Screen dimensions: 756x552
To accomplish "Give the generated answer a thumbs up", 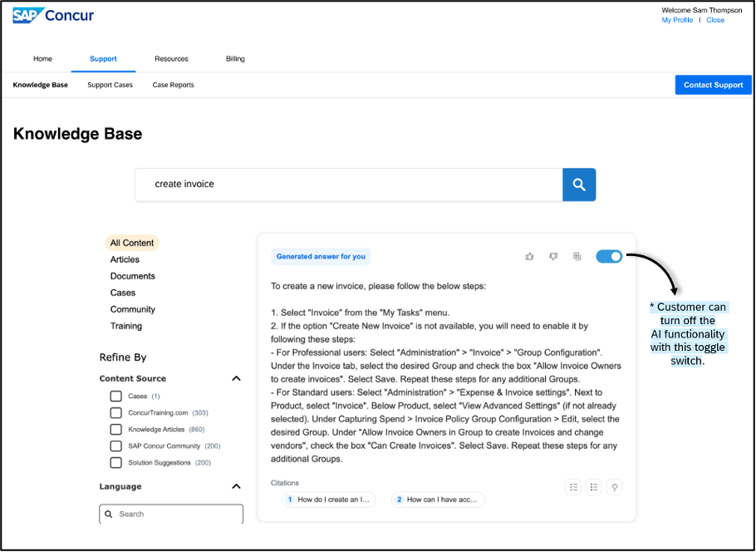I will pos(529,257).
